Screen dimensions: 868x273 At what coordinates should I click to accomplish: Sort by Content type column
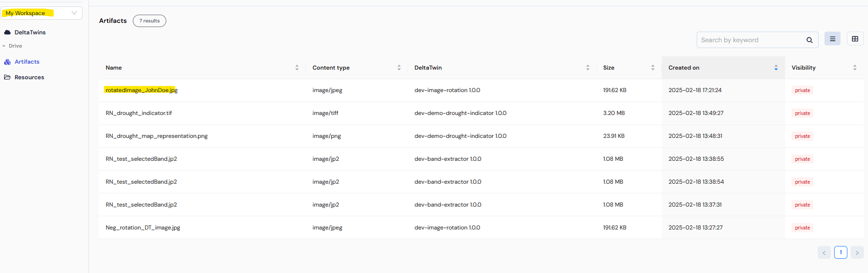[399, 68]
